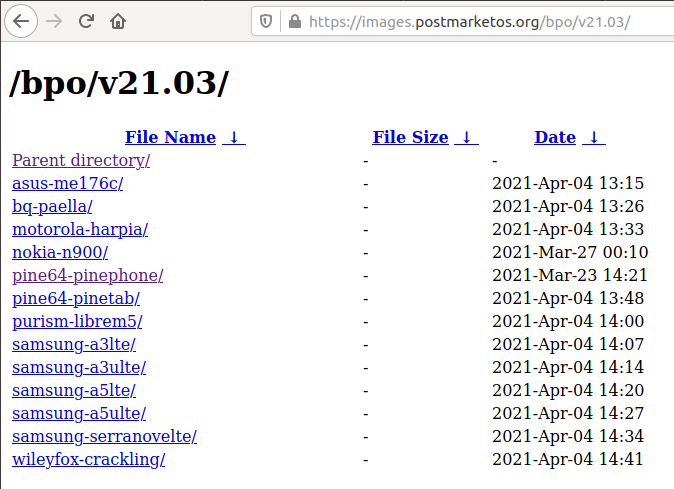The width and height of the screenshot is (674, 489).
Task: Open the tracking protection shield icon
Action: click(266, 21)
